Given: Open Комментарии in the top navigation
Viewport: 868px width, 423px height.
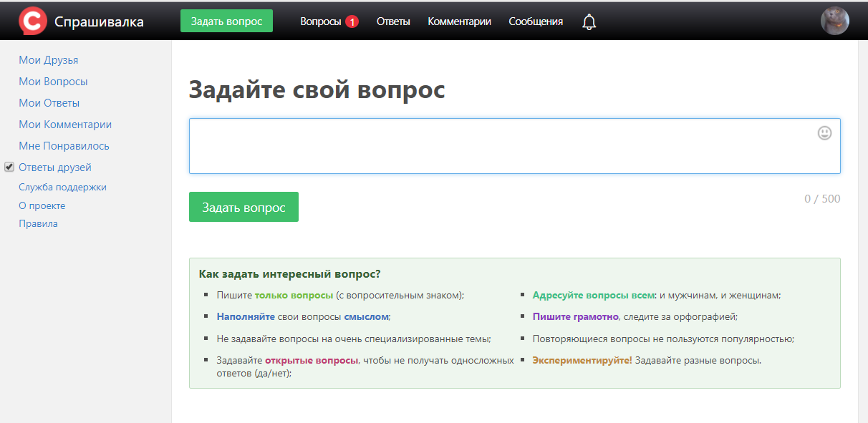Looking at the screenshot, I should pyautogui.click(x=459, y=21).
